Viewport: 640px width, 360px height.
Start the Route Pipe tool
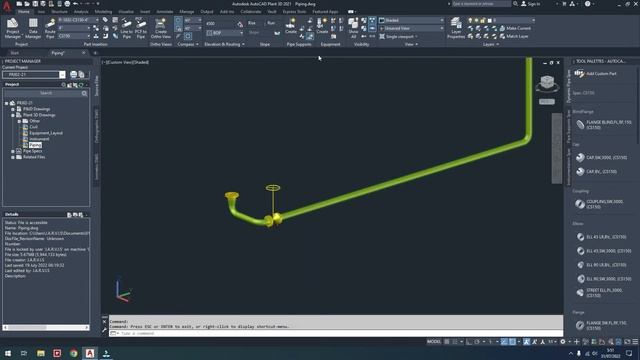coord(50,28)
